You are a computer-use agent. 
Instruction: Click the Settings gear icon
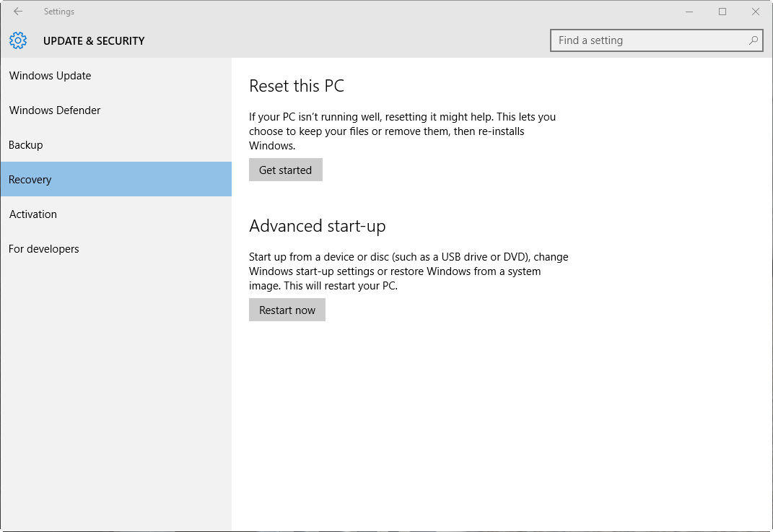18,40
